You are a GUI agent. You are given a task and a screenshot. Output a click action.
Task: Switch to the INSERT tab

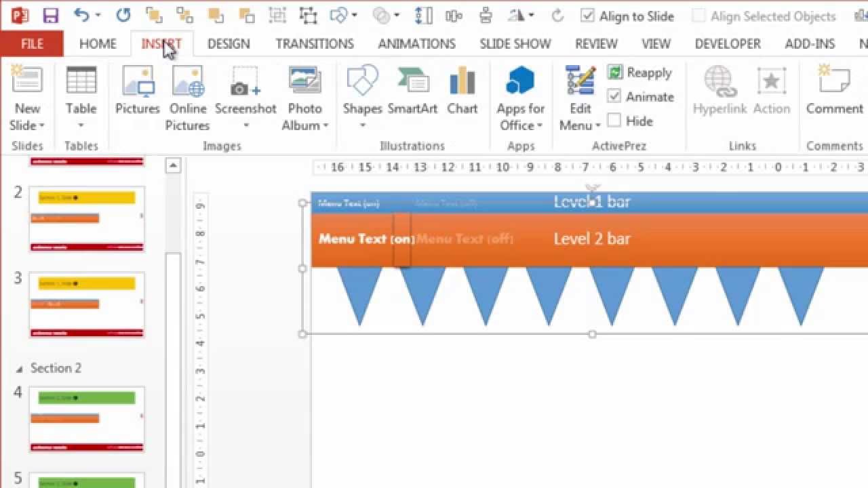tap(161, 43)
